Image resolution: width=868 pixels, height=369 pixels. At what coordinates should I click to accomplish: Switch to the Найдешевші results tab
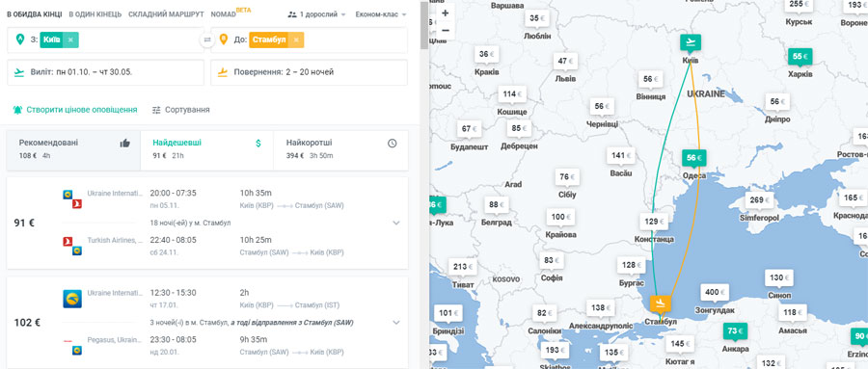coord(207,150)
